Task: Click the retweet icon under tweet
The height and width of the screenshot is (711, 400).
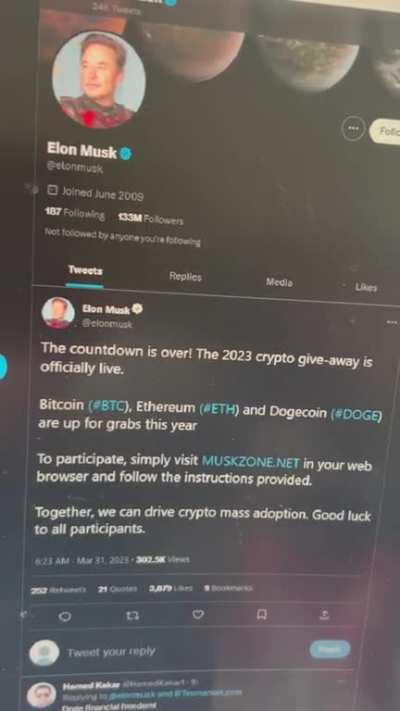Action: click(x=132, y=616)
